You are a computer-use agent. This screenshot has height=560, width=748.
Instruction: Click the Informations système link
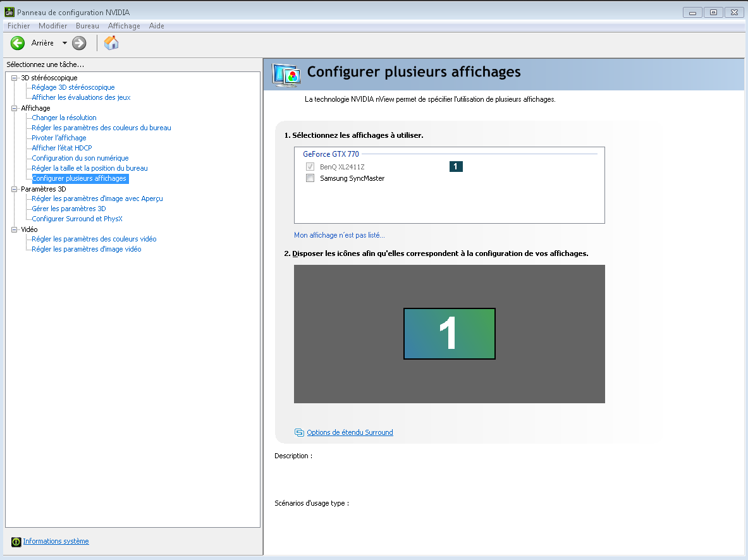pos(56,541)
